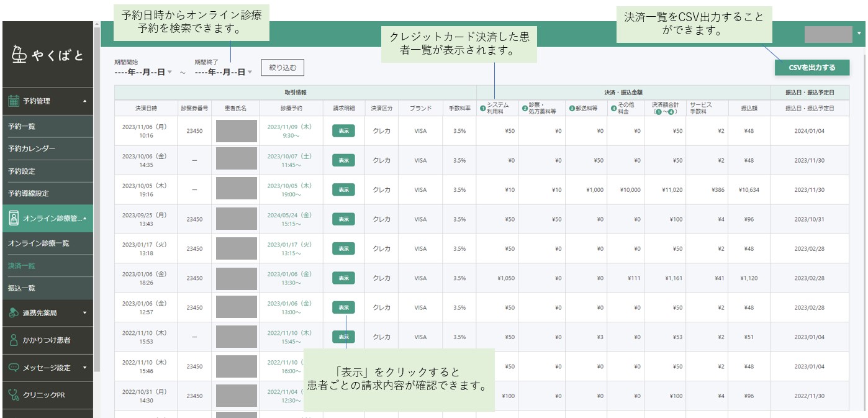Expand the メッセージ設定 sidebar section

click(85, 367)
